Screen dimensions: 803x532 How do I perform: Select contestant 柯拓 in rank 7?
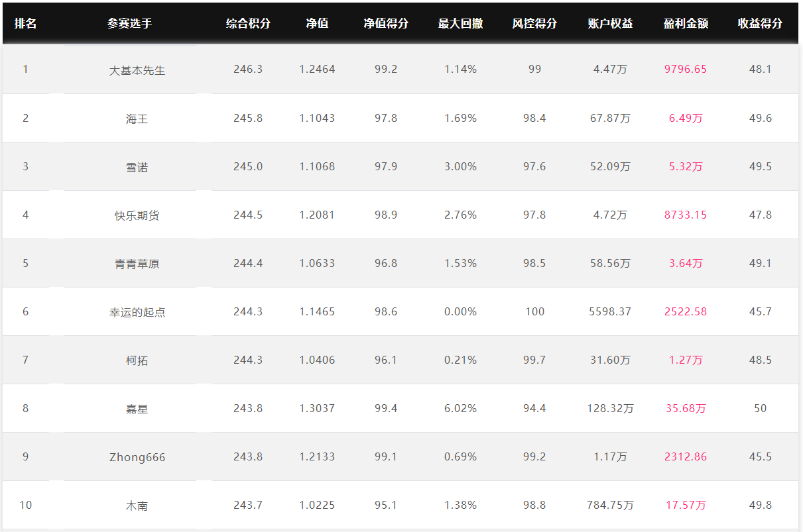(x=137, y=360)
